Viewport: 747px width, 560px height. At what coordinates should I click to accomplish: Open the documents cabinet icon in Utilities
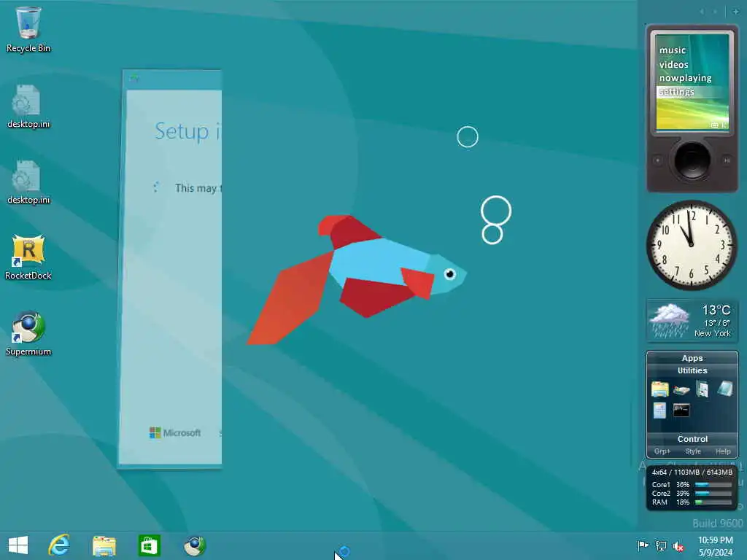click(703, 389)
